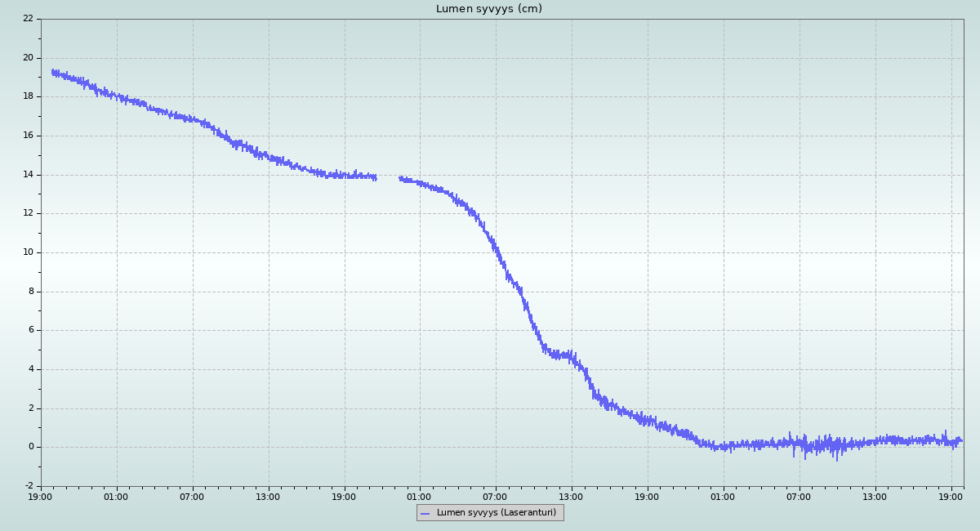Image resolution: width=980 pixels, height=531 pixels.
Task: Click the curve's short plateau below 5 cm
Action: (560, 355)
